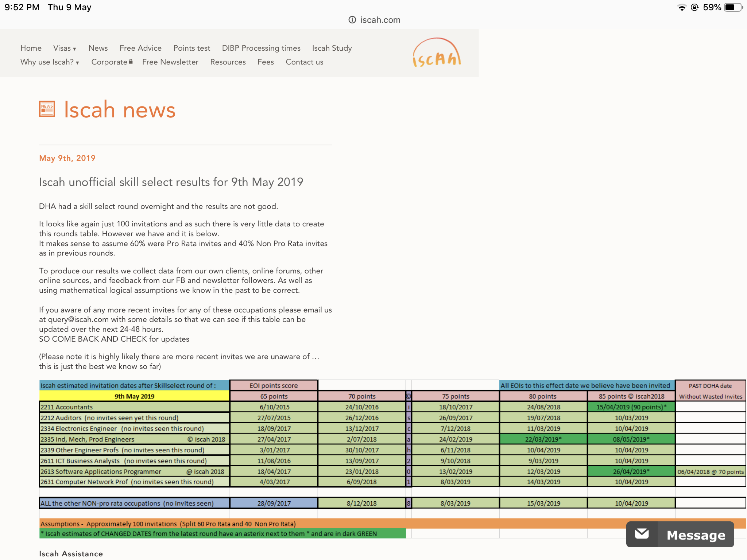The height and width of the screenshot is (560, 747).
Task: Tap the battery indicator icon
Action: tap(733, 7)
